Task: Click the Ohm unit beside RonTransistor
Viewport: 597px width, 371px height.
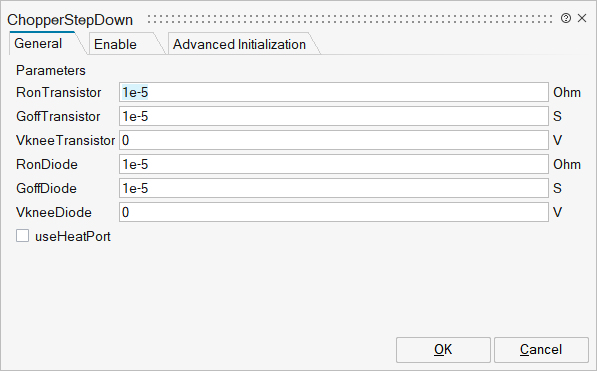Action: click(567, 93)
